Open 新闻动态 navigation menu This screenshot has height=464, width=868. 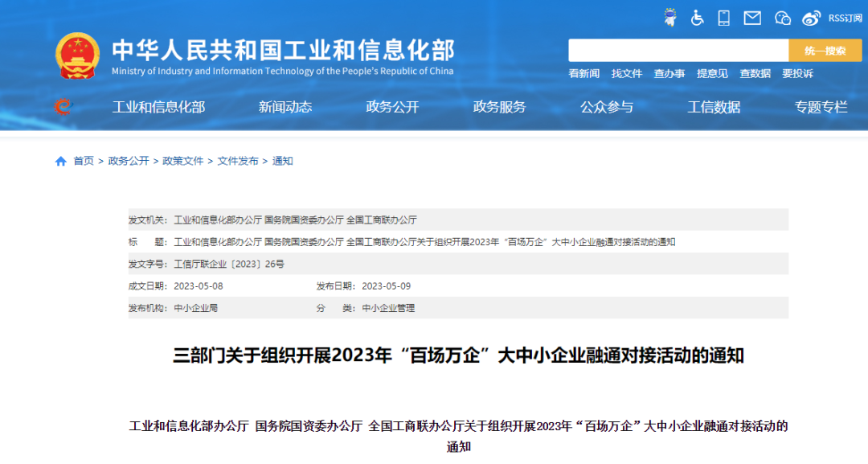[285, 107]
